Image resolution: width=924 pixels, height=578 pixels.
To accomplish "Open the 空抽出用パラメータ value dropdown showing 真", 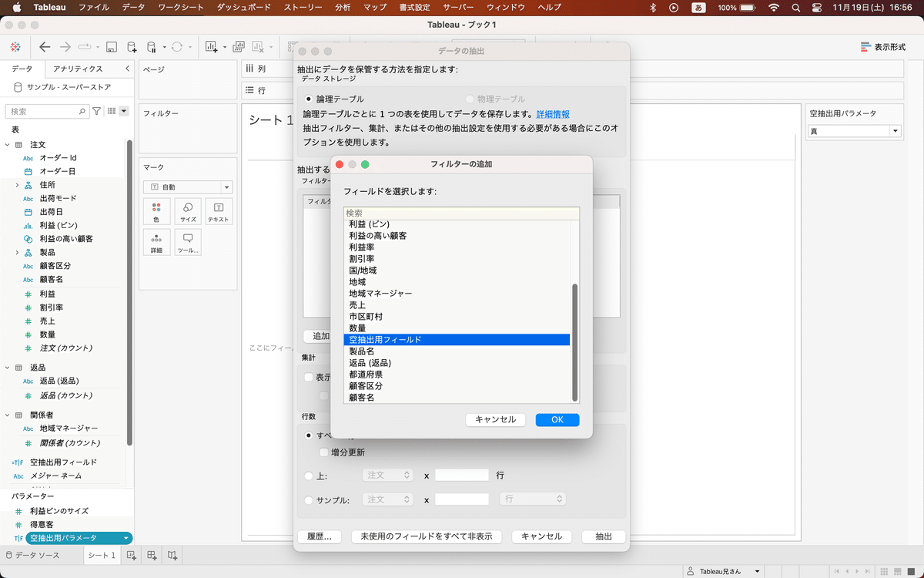I will pyautogui.click(x=854, y=131).
